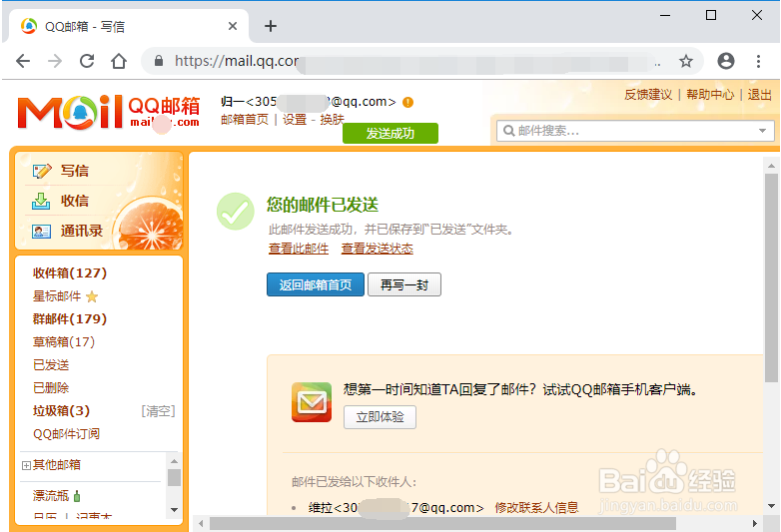
Task: Click the green bottle icon beside 漂流瓶
Action: tap(77, 496)
